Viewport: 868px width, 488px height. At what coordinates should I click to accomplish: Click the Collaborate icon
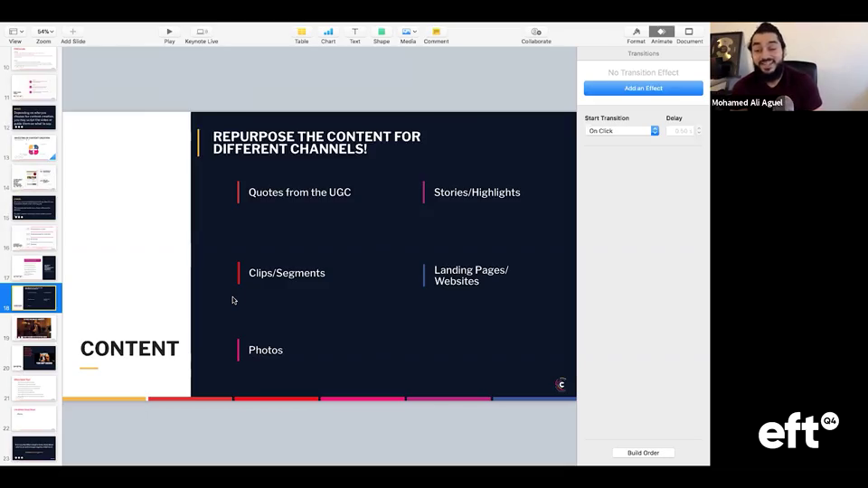[536, 32]
